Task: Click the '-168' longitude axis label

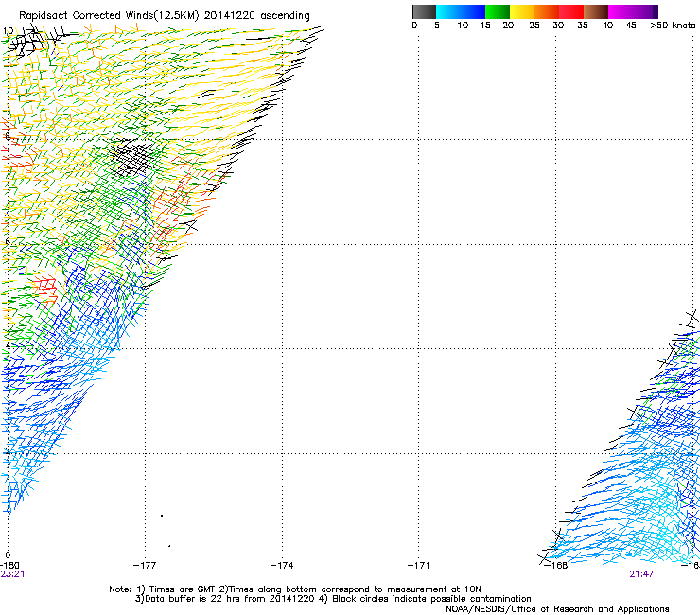Action: [556, 566]
